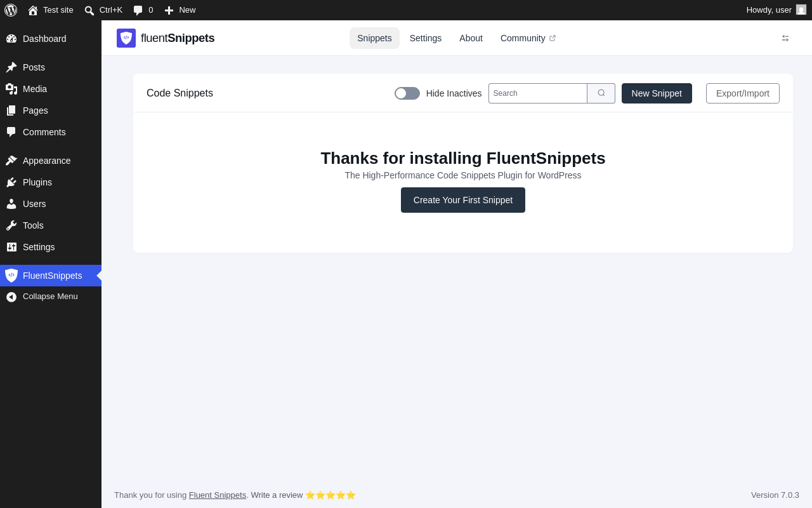
Task: Open the WordPress logo menu
Action: pyautogui.click(x=11, y=10)
